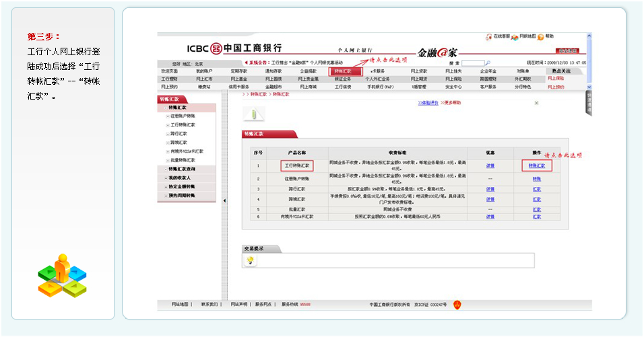The width and height of the screenshot is (644, 337).
Task: Click the online customer service headset icon
Action: (x=489, y=37)
